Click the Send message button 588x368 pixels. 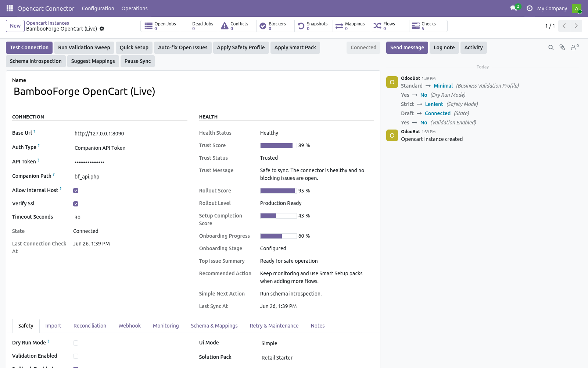407,47
